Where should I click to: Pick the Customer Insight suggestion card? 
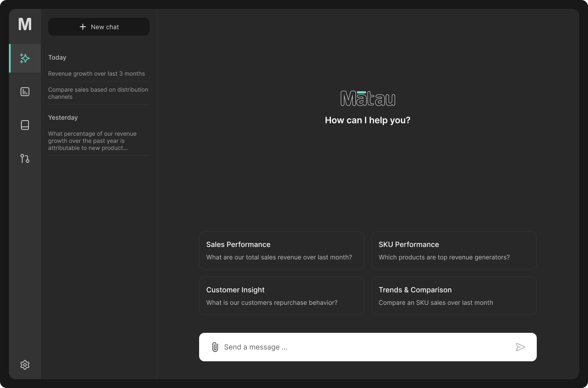(282, 296)
